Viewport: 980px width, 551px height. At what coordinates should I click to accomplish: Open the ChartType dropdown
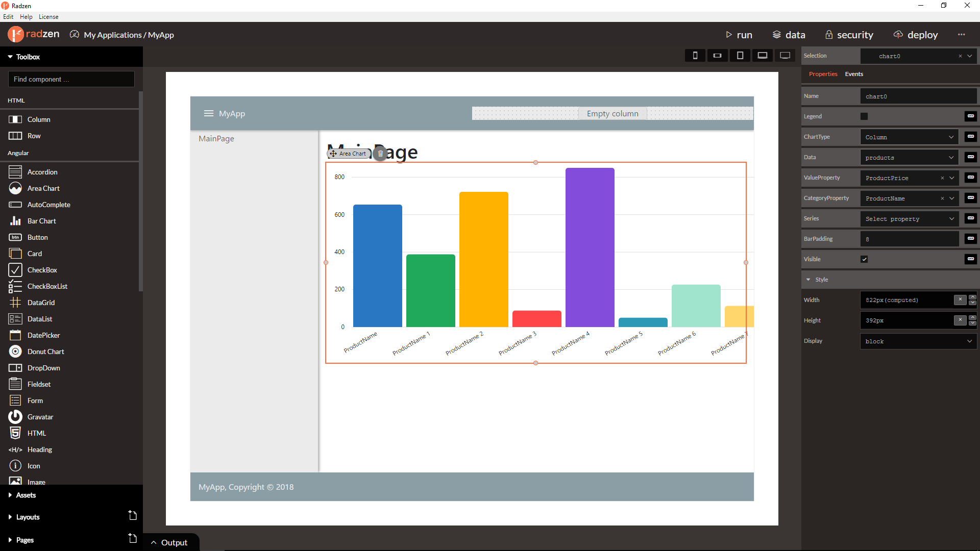(x=909, y=137)
